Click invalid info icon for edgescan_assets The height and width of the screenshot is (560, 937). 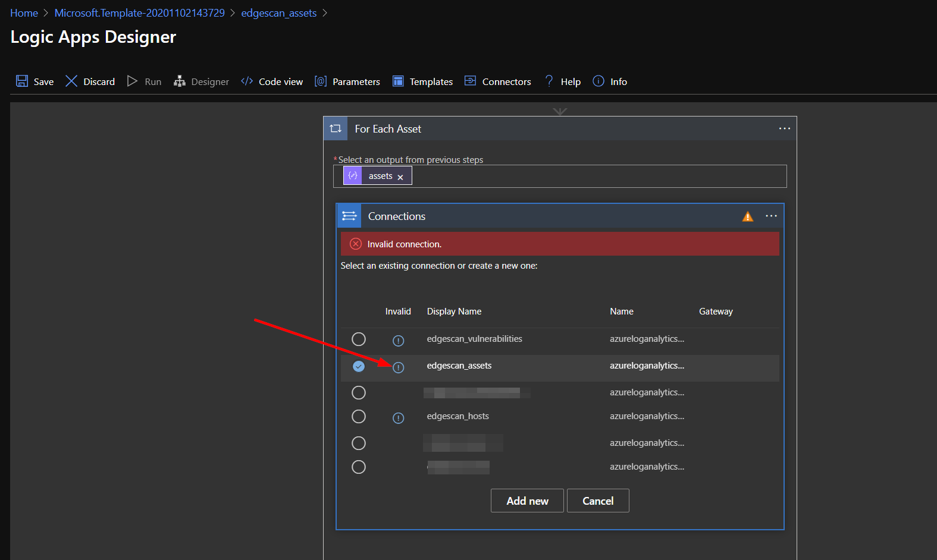(399, 367)
